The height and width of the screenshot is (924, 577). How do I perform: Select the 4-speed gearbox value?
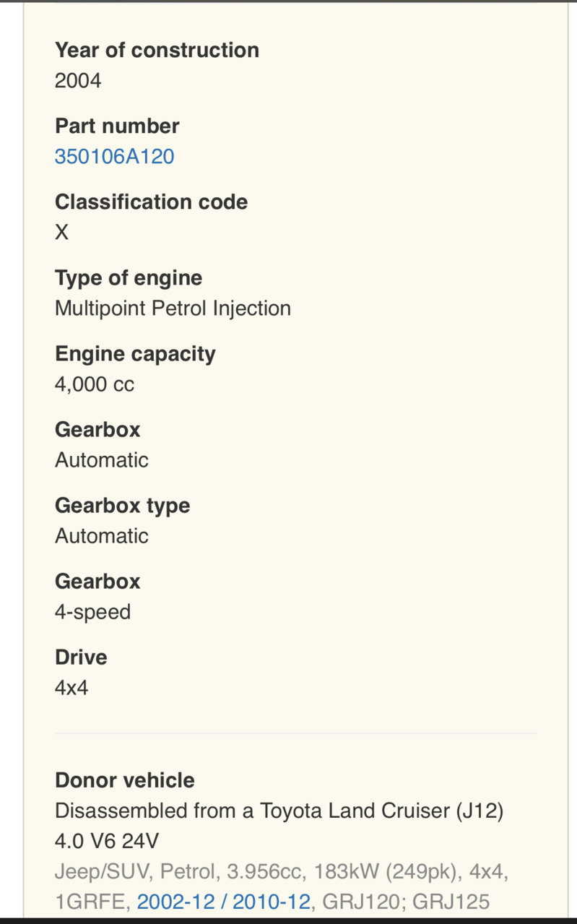(92, 612)
